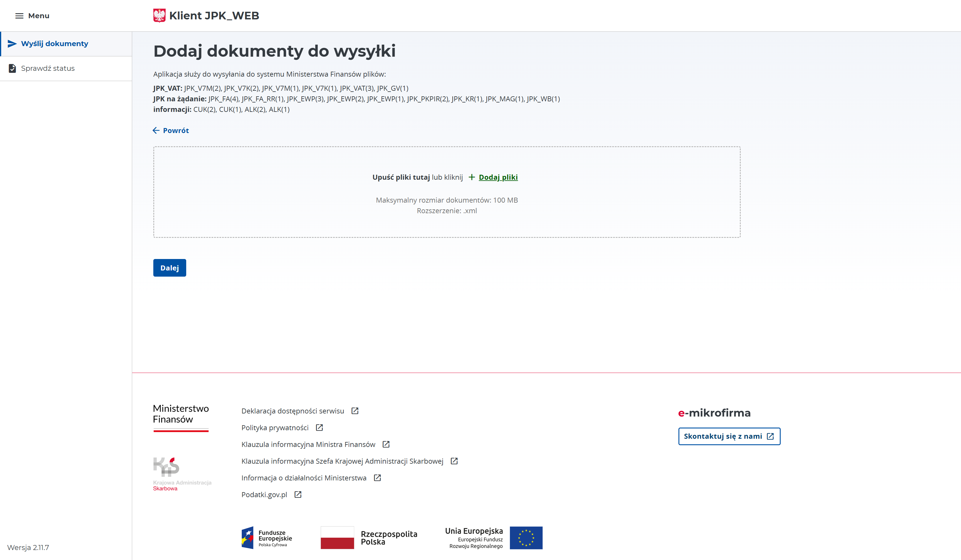Viewport: 961px width, 560px height.
Task: Click the Krajowa Administracja Skarbowa logo
Action: click(x=182, y=474)
